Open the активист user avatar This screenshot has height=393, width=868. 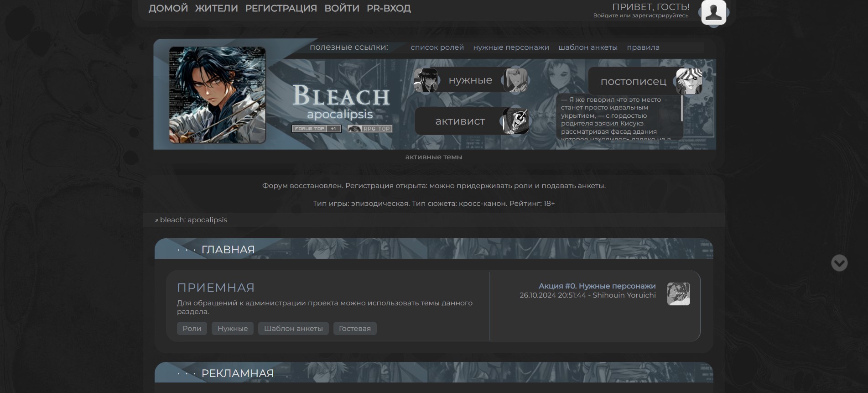point(515,121)
